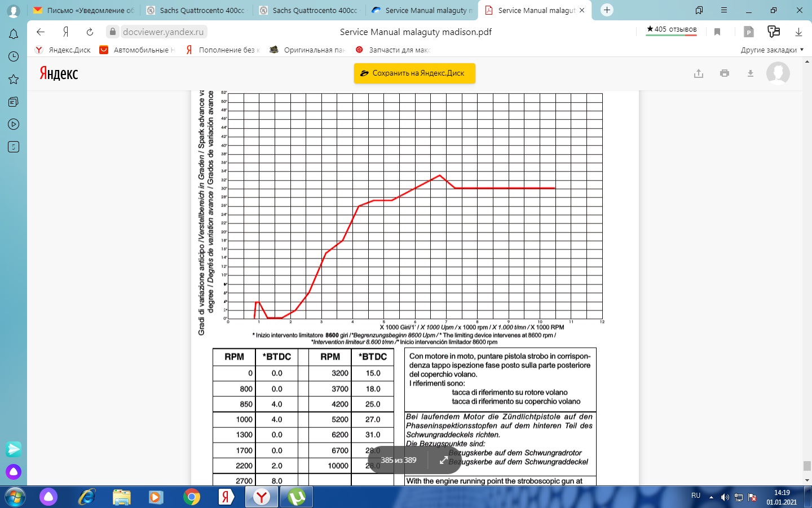
Task: Toggle fullscreen view of document
Action: click(x=443, y=460)
